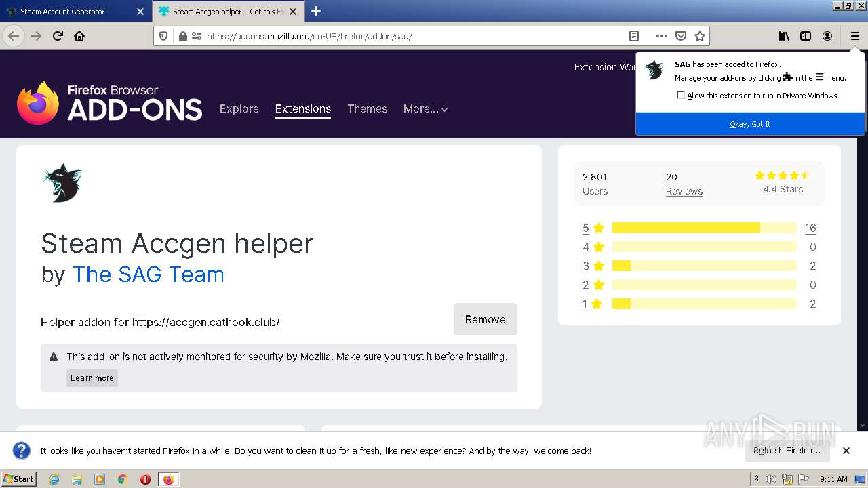This screenshot has width=868, height=488.
Task: Save page to Pocket
Action: (x=681, y=36)
